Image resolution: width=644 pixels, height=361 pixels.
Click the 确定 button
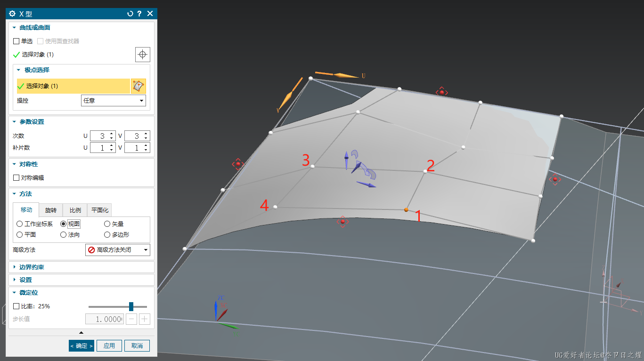[x=82, y=345]
